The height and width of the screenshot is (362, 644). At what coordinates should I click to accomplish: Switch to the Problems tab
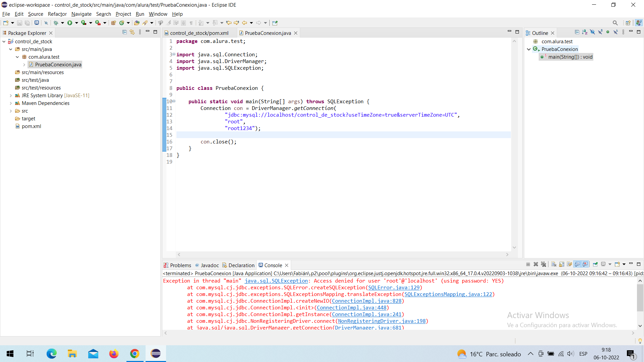click(177, 265)
